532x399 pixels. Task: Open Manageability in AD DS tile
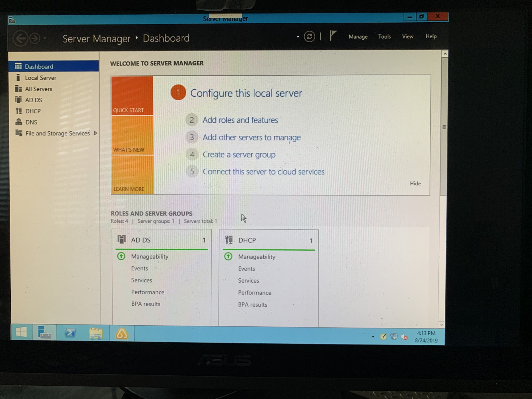[150, 257]
